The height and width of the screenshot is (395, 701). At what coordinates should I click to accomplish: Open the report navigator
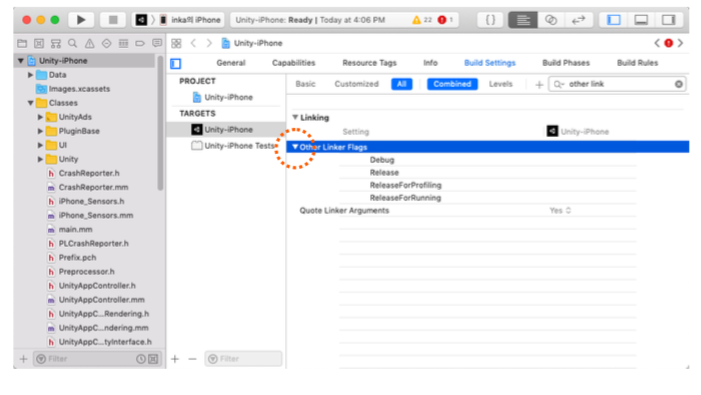click(x=157, y=43)
